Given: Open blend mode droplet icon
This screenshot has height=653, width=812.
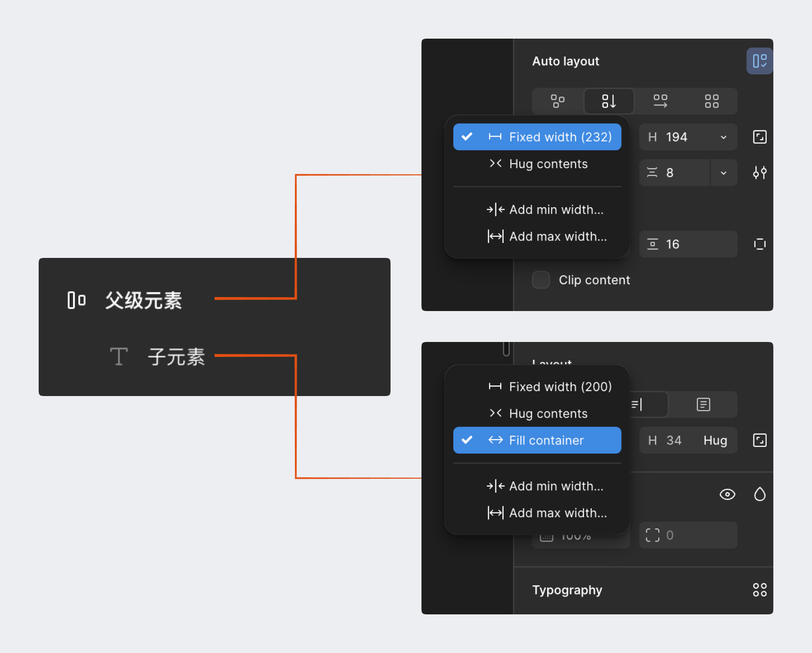Looking at the screenshot, I should pyautogui.click(x=759, y=494).
